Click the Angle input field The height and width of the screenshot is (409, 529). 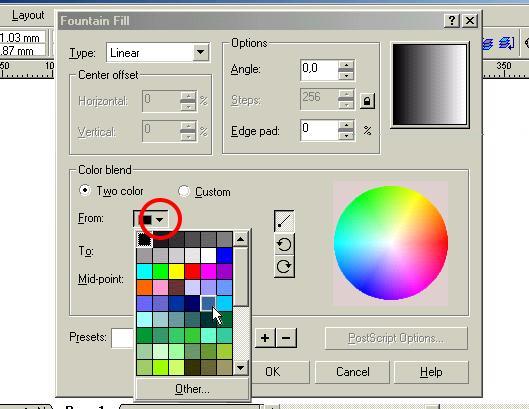(x=319, y=70)
